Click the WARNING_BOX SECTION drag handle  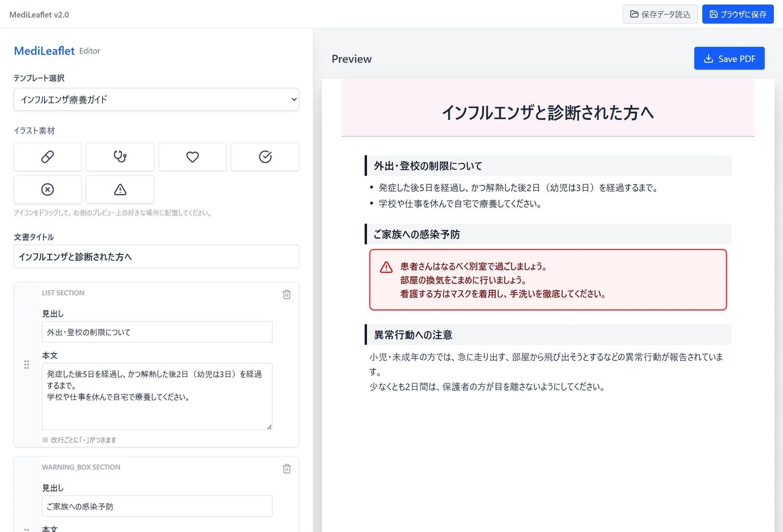[x=27, y=529]
